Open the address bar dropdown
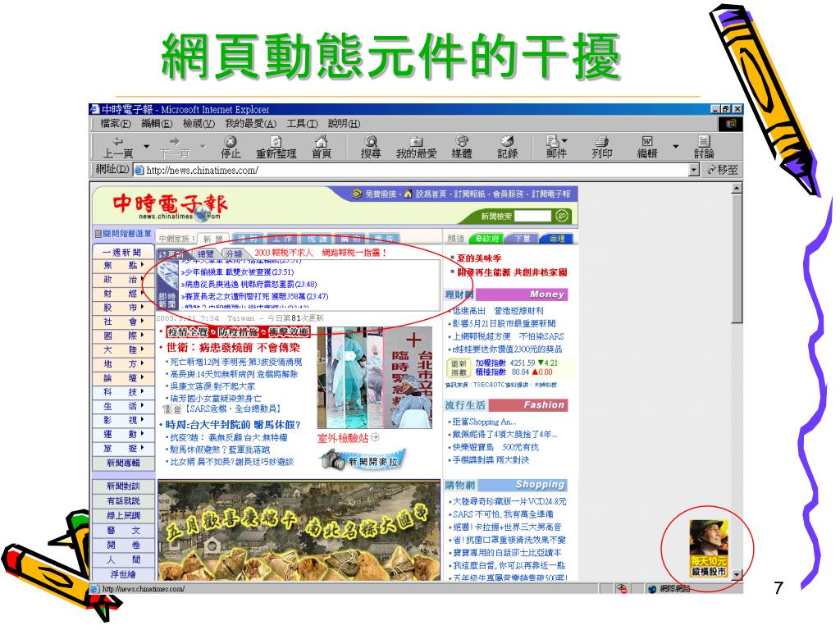 coord(694,170)
